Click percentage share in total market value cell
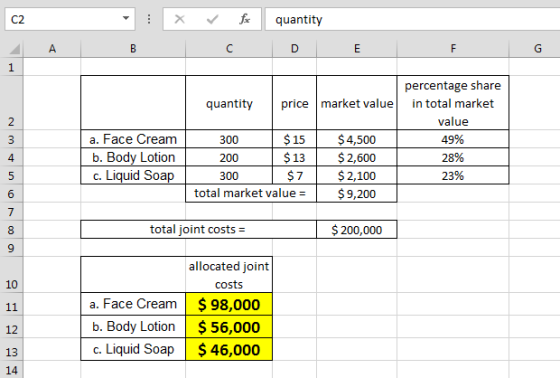This screenshot has width=560, height=378. tap(453, 103)
